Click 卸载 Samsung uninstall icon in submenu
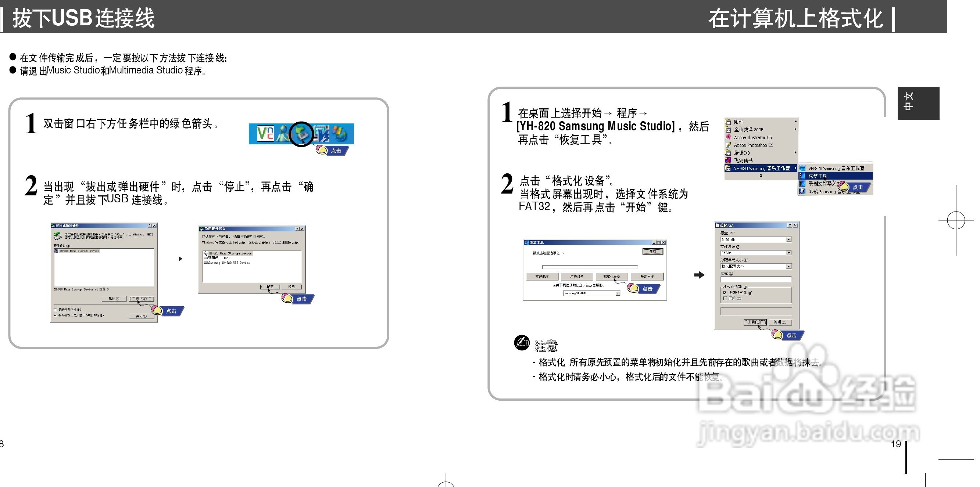The height and width of the screenshot is (487, 980). [802, 191]
